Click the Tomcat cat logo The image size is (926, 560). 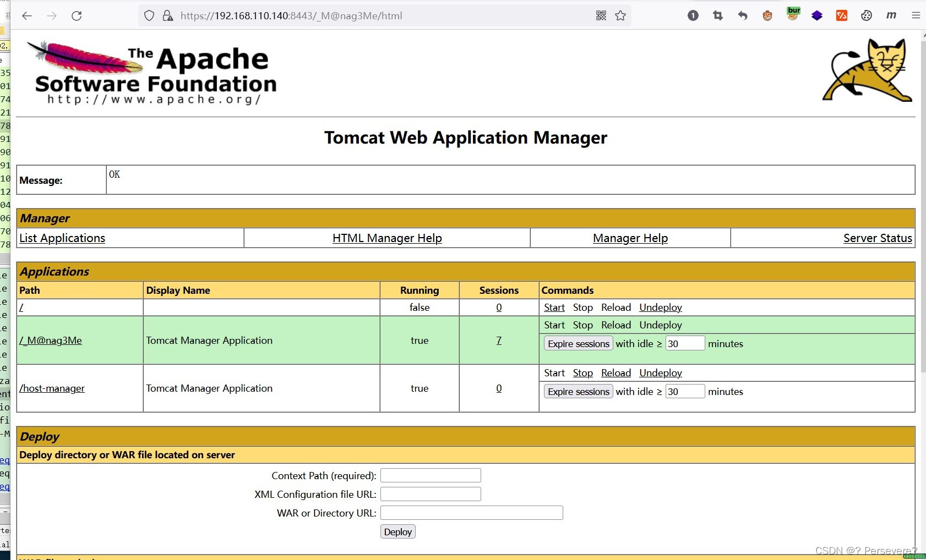[x=868, y=70]
